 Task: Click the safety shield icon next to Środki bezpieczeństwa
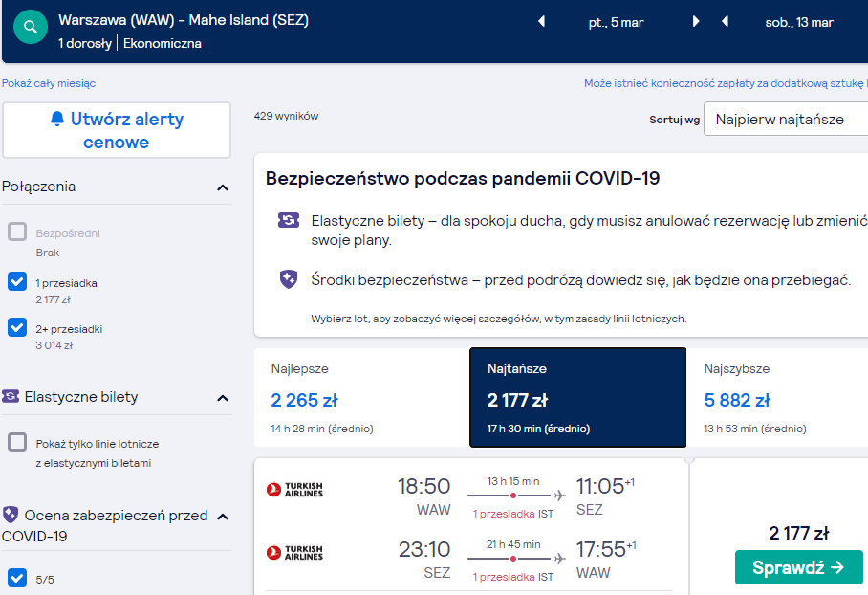(289, 279)
